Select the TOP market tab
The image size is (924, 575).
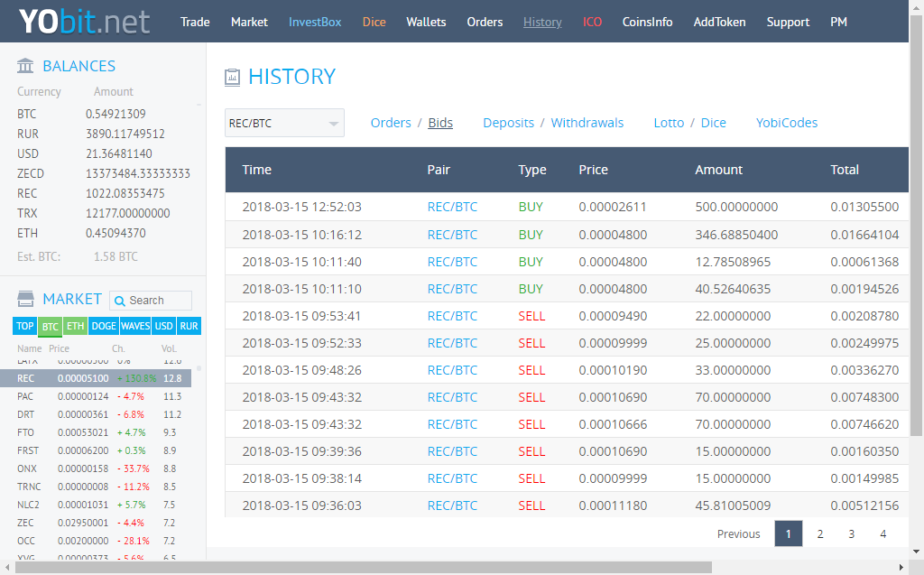[24, 326]
